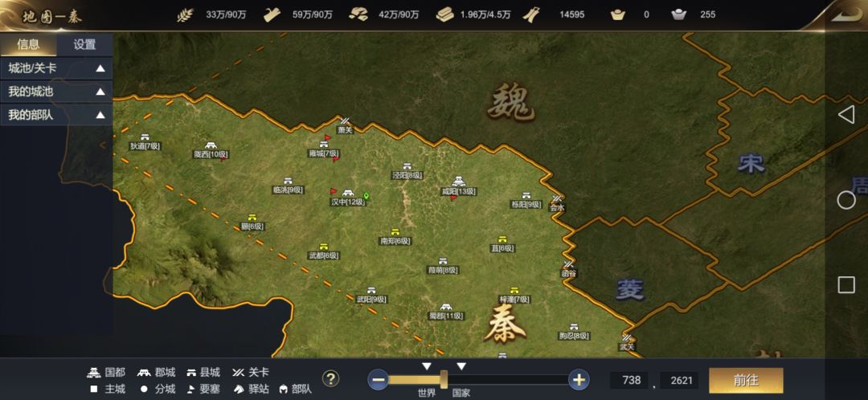The height and width of the screenshot is (400, 868).
Task: Select the yellow 梓潼[7级] county icon
Action: click(514, 290)
